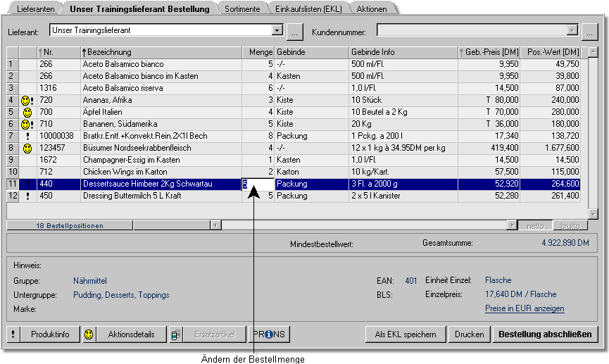Expand the Kundennummer dropdown
This screenshot has width=609, height=364.
572,31
